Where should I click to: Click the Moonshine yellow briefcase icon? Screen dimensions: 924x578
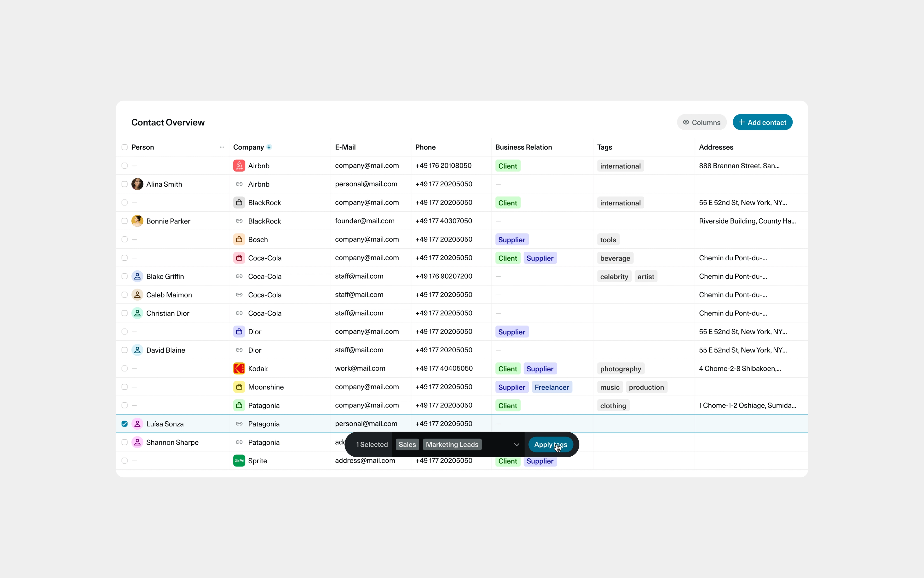239,387
